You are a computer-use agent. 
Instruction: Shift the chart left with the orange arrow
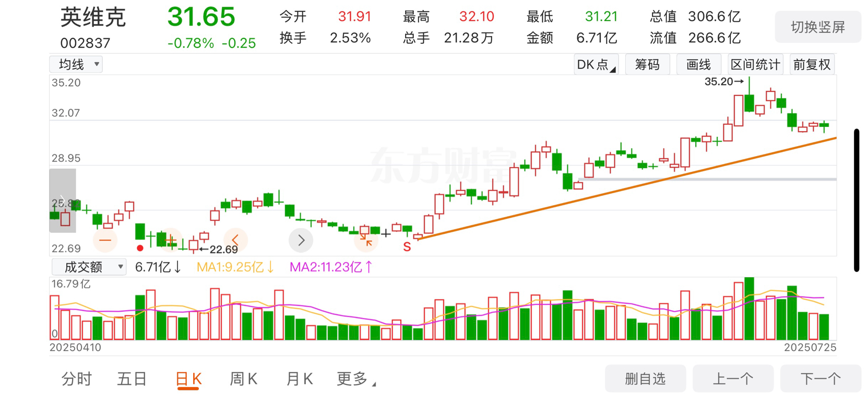235,240
